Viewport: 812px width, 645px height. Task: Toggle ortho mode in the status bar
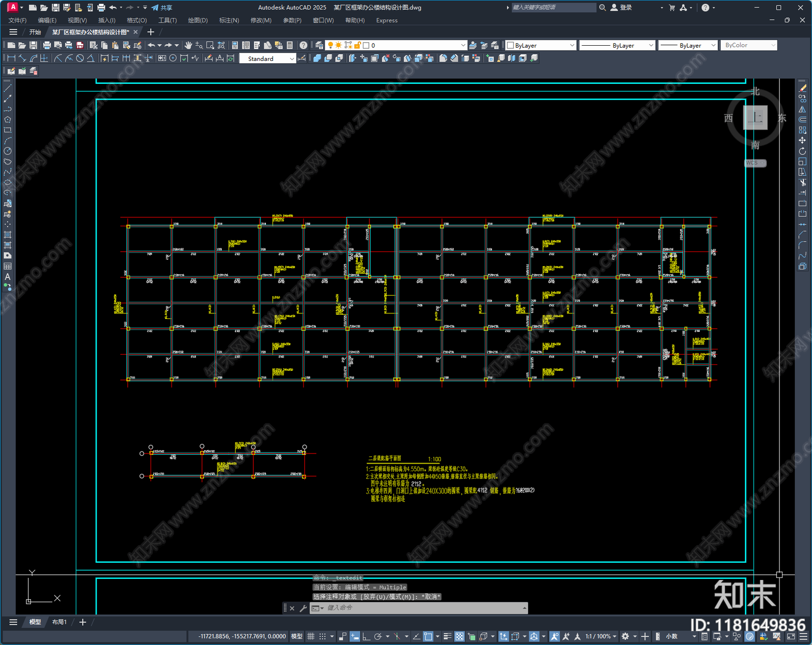pos(366,636)
